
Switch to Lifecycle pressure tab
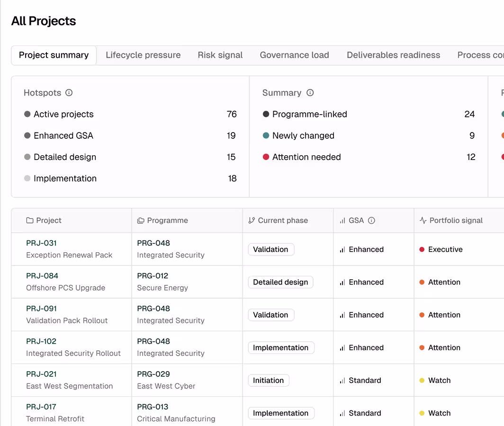point(143,55)
